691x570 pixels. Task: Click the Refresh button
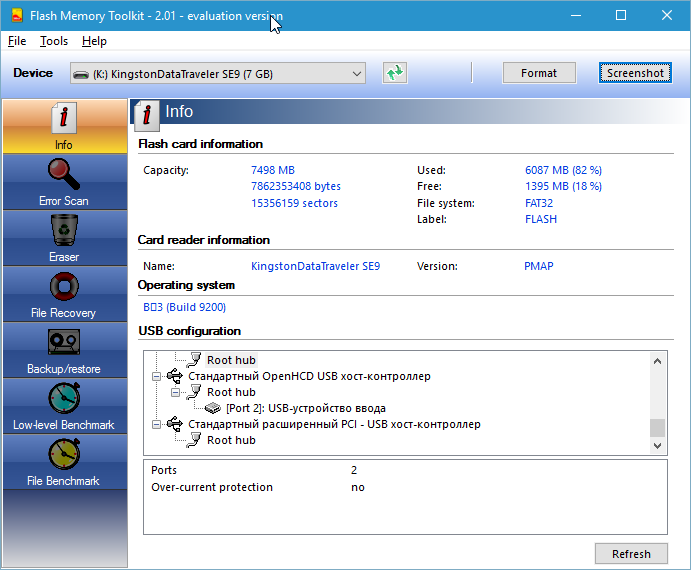coord(631,554)
